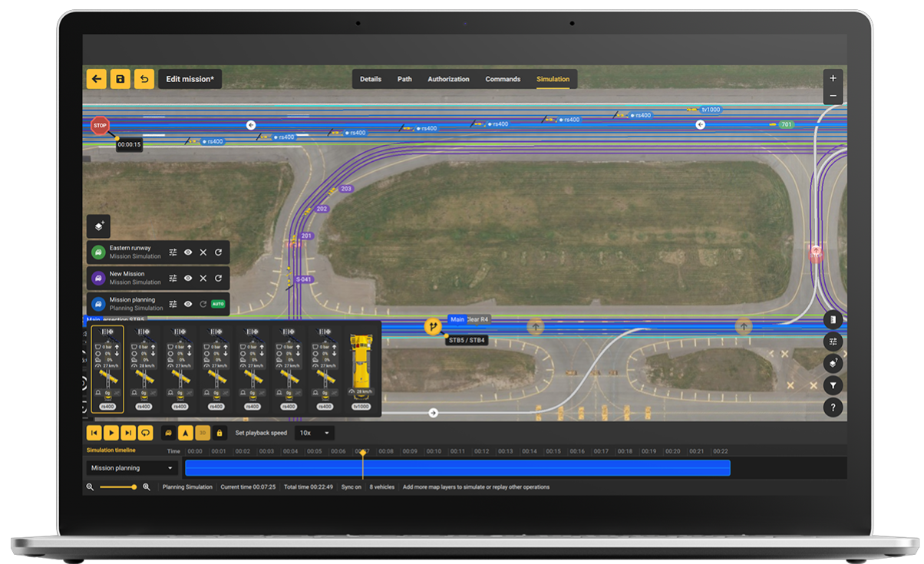The image size is (924, 564).
Task: Click the back arrow button
Action: click(97, 79)
